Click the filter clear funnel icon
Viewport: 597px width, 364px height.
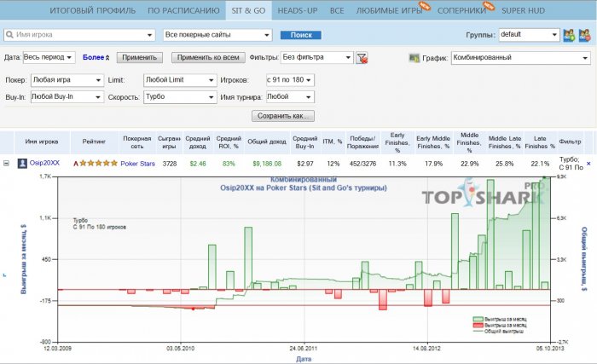pyautogui.click(x=362, y=58)
